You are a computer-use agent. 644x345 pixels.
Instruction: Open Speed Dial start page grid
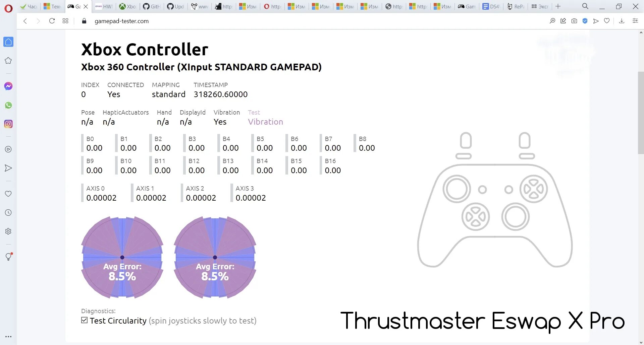coord(65,21)
